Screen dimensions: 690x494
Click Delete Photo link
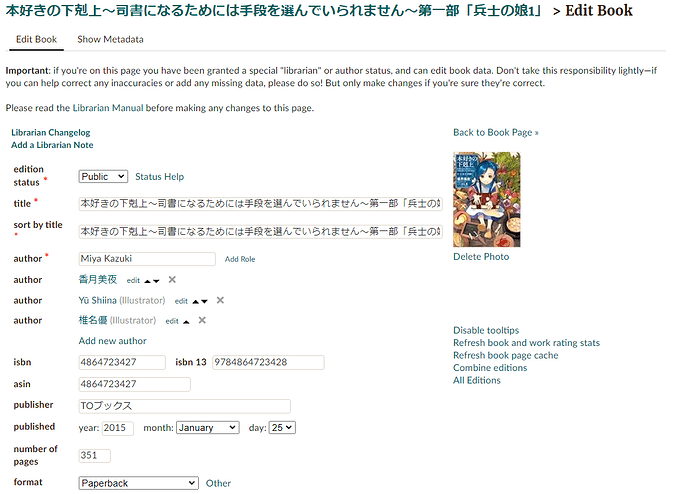click(x=481, y=257)
